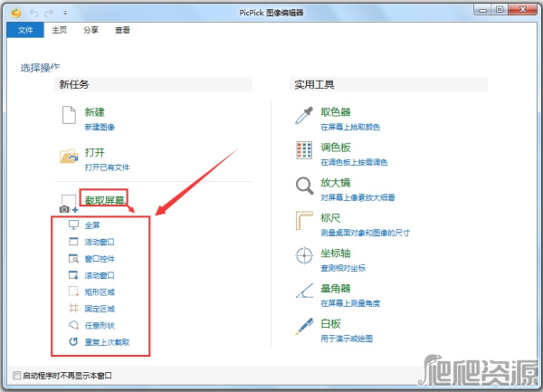
Task: Click the 放大镜 magnifier icon
Action: (304, 186)
